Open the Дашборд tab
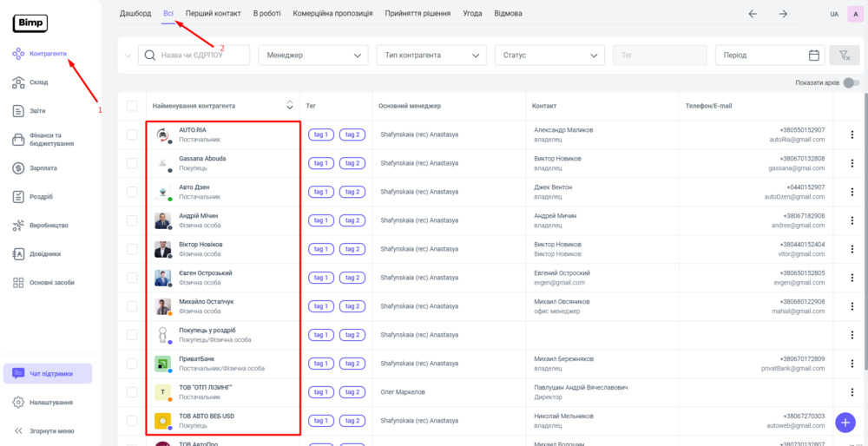The image size is (868, 446). point(135,14)
